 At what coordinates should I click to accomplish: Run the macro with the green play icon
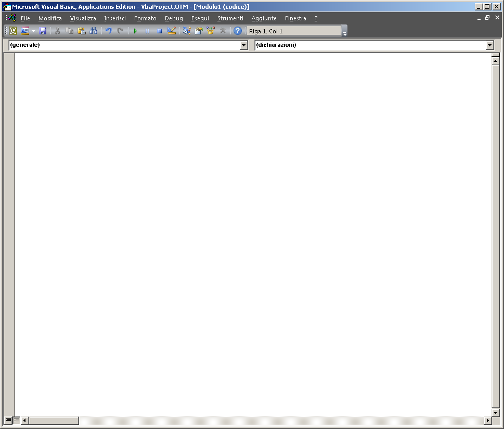tap(135, 31)
